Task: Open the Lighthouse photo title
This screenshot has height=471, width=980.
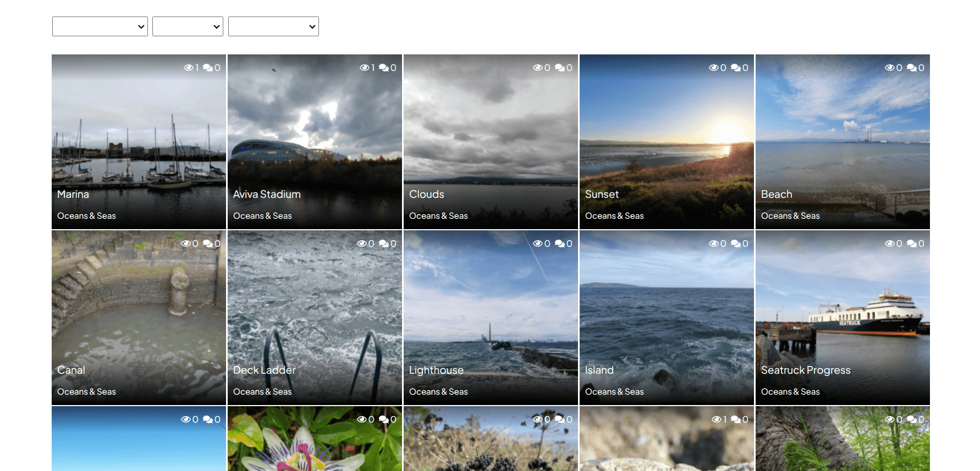Action: pos(436,370)
